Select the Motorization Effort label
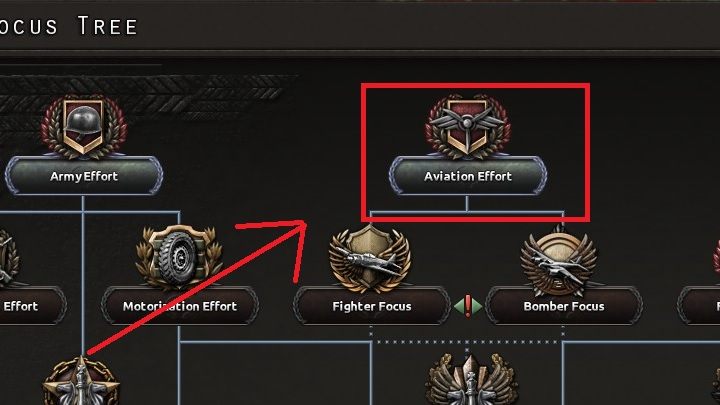720x405 pixels. pyautogui.click(x=179, y=305)
